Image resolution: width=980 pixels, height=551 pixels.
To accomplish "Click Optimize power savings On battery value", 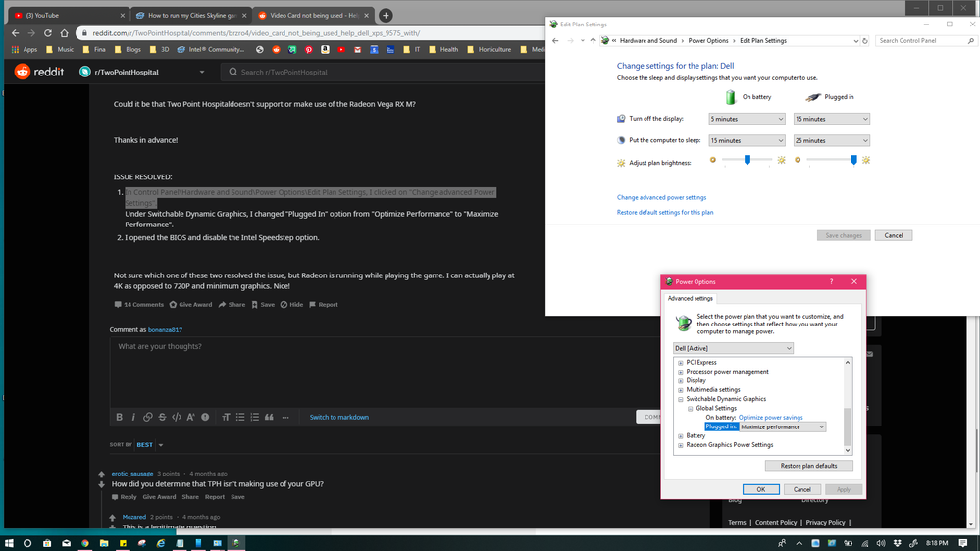I will pos(771,418).
